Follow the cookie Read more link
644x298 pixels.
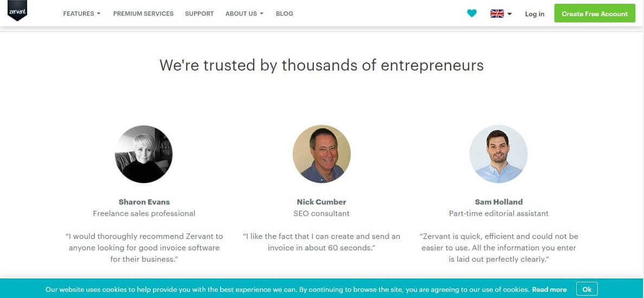(549, 289)
